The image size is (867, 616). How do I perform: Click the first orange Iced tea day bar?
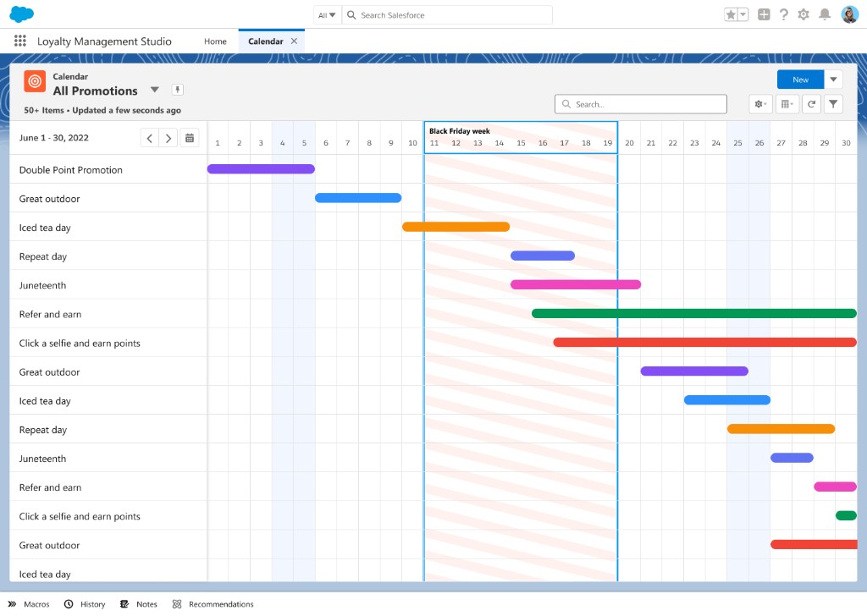(x=456, y=227)
